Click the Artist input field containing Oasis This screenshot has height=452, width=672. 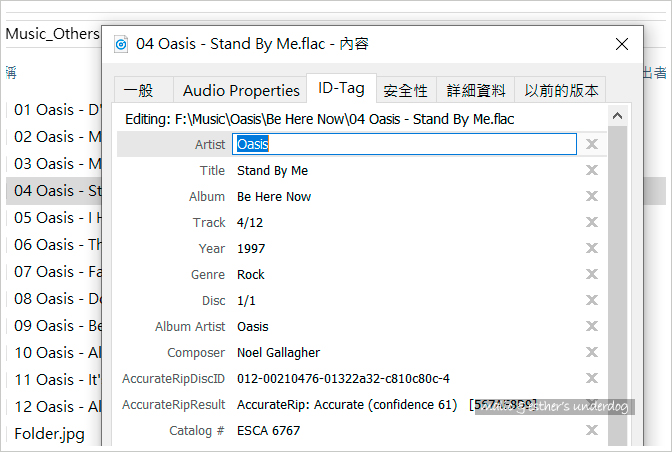pyautogui.click(x=404, y=144)
